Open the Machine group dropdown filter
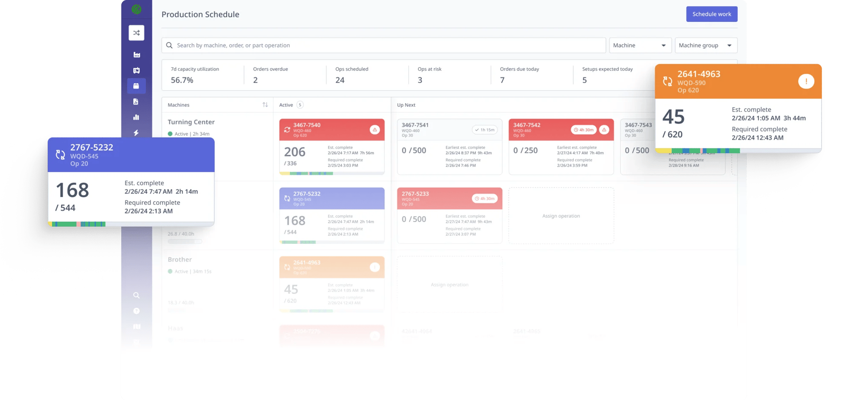The height and width of the screenshot is (400, 868). pyautogui.click(x=706, y=45)
